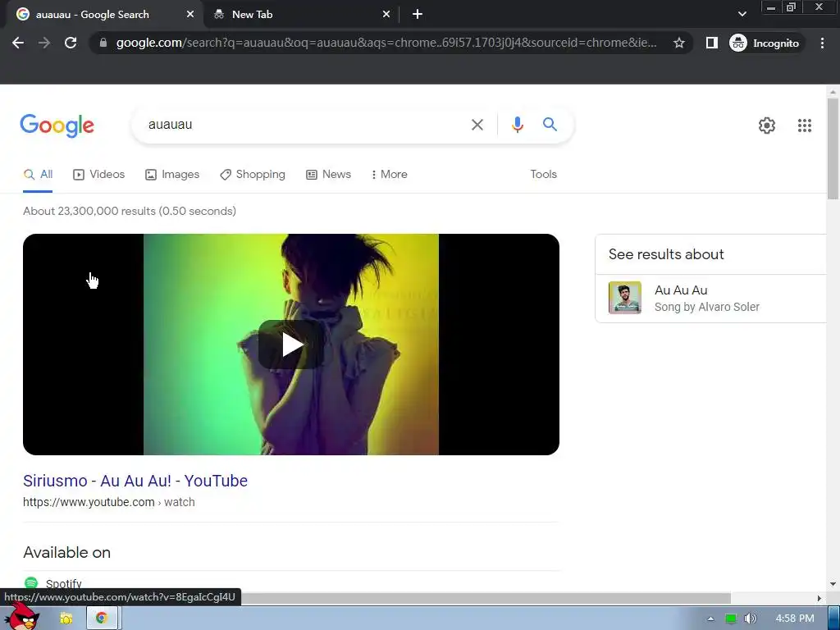Viewport: 840px width, 630px height.
Task: Select the All results tab
Action: tap(38, 175)
